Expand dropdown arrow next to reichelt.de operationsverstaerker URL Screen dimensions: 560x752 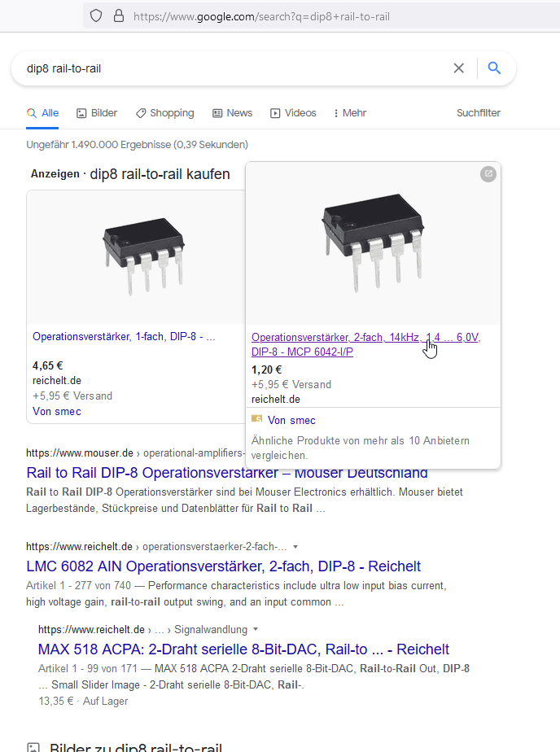[x=295, y=547]
